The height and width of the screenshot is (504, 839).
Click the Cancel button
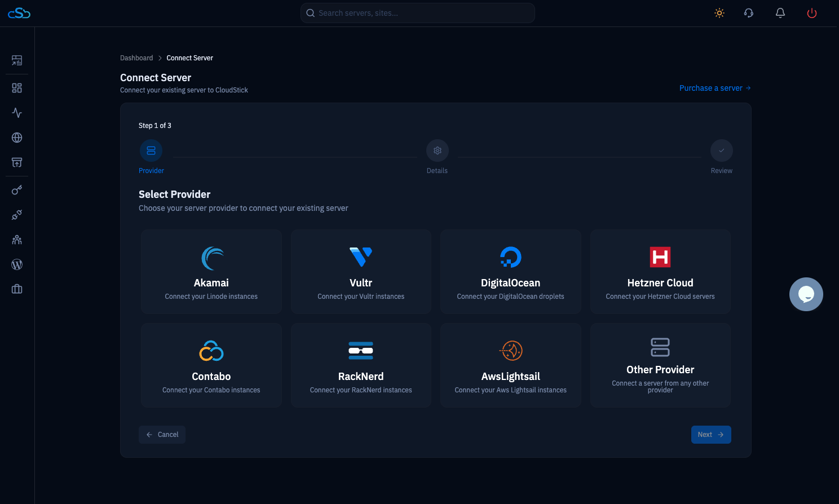(162, 435)
